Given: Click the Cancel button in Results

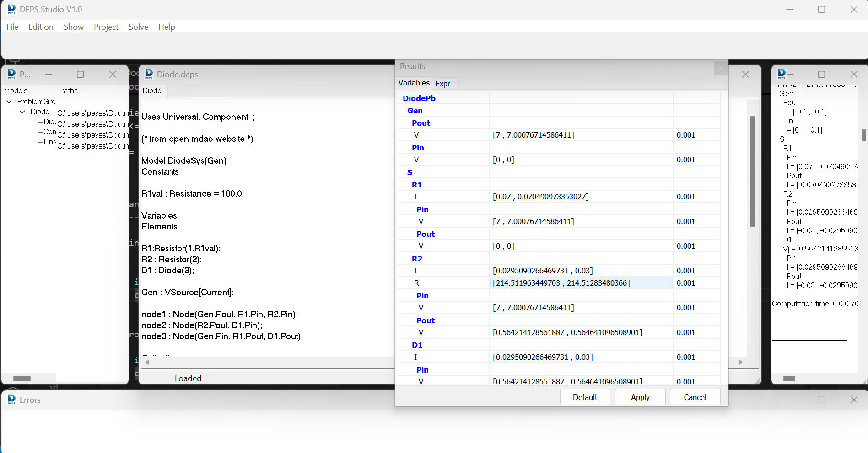Looking at the screenshot, I should tap(695, 397).
